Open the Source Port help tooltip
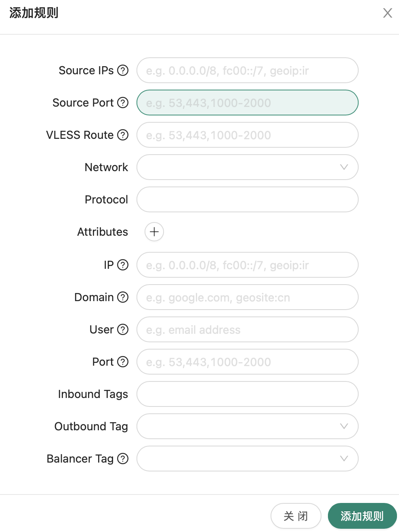This screenshot has width=399, height=532. [122, 103]
